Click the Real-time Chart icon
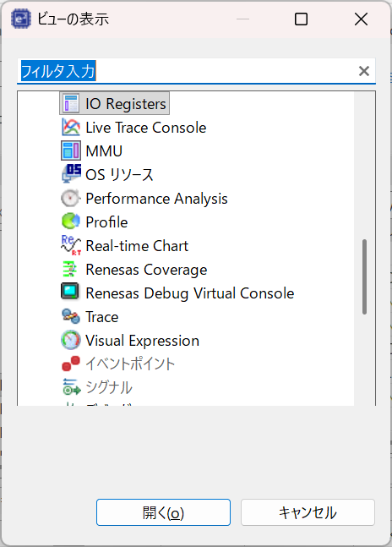 pos(71,245)
